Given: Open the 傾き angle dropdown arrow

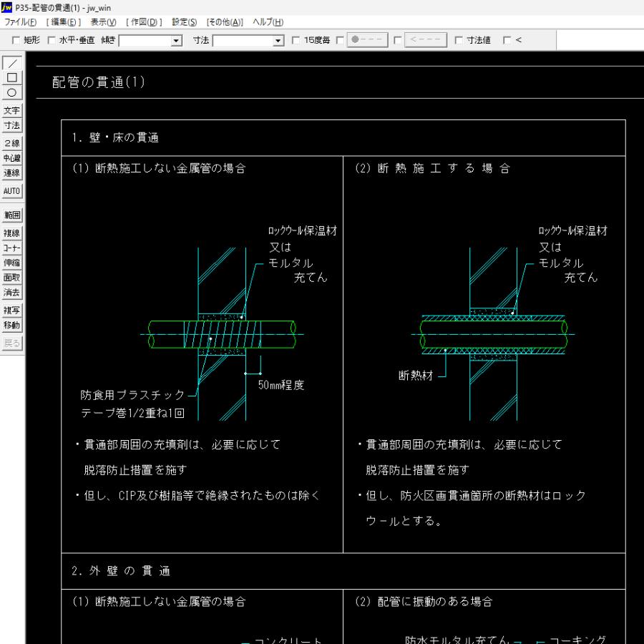Looking at the screenshot, I should pos(177,41).
